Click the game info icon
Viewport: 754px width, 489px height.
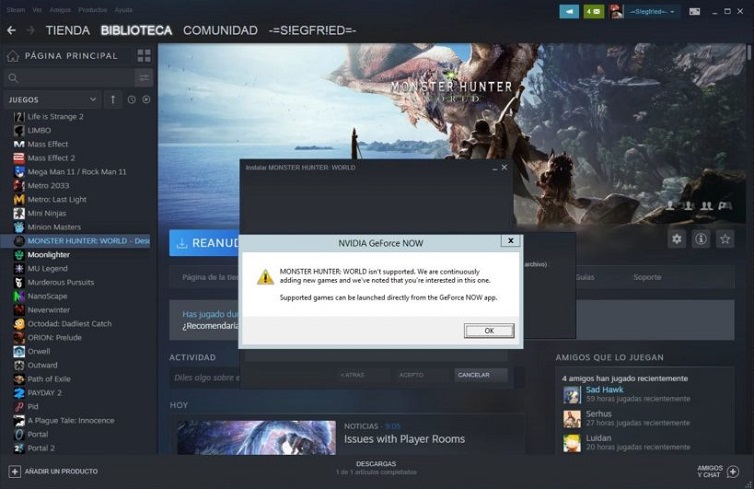pyautogui.click(x=701, y=239)
